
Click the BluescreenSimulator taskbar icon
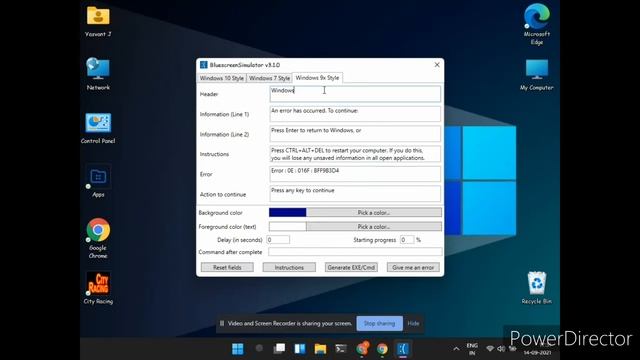pyautogui.click(x=403, y=349)
